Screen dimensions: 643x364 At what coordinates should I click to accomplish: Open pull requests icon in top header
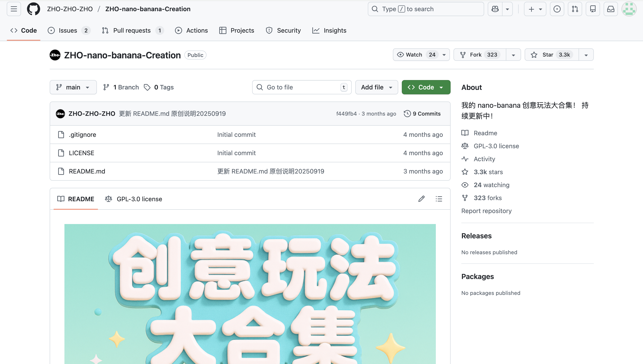[575, 9]
